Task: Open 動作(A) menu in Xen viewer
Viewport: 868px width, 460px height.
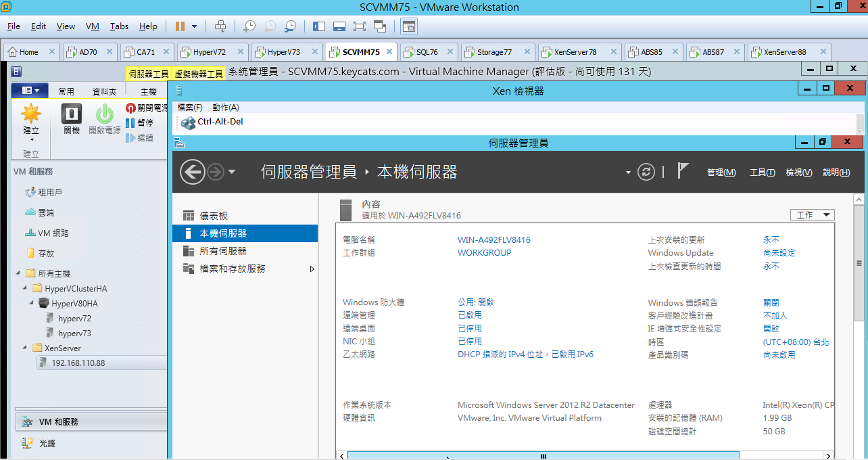Action: pyautogui.click(x=225, y=108)
